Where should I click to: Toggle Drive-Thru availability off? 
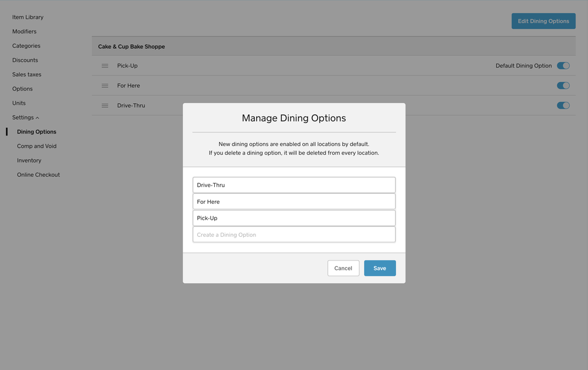point(563,105)
